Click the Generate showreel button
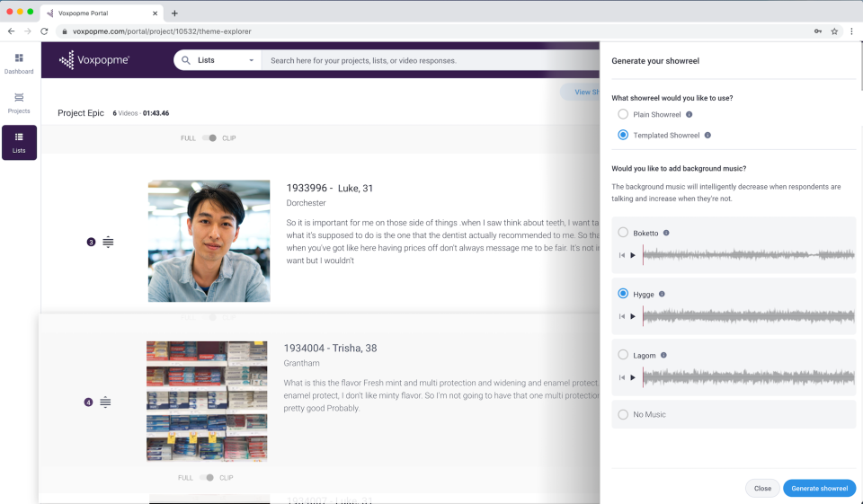The image size is (863, 504). point(819,488)
